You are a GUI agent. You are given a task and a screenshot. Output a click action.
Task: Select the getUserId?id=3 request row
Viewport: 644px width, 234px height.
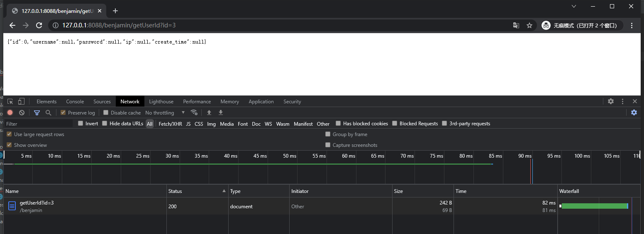(322, 206)
